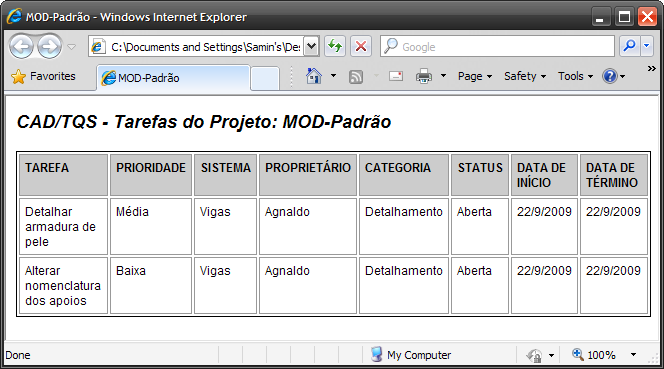Click in the Google search box
Viewport: 664px width, 369px height.
(497, 46)
